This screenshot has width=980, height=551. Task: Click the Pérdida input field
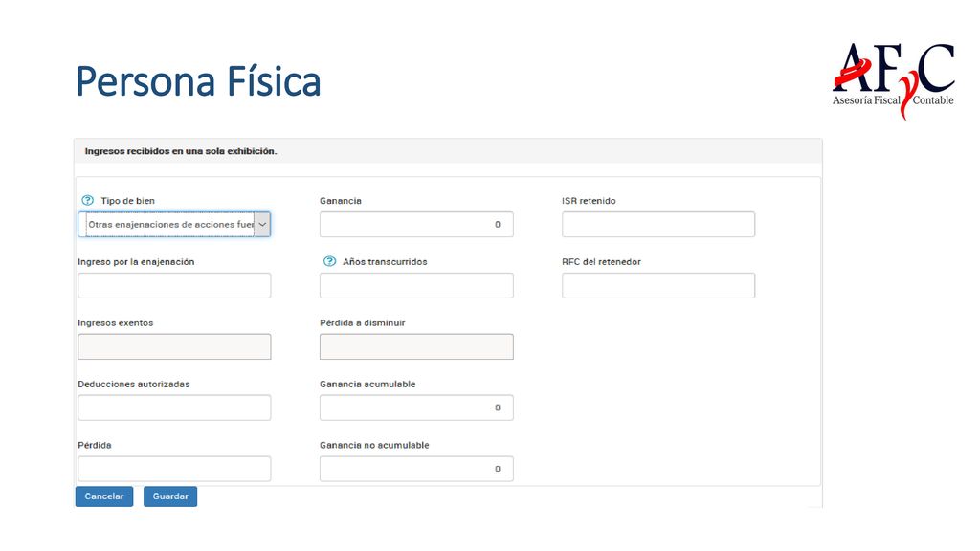pyautogui.click(x=174, y=469)
